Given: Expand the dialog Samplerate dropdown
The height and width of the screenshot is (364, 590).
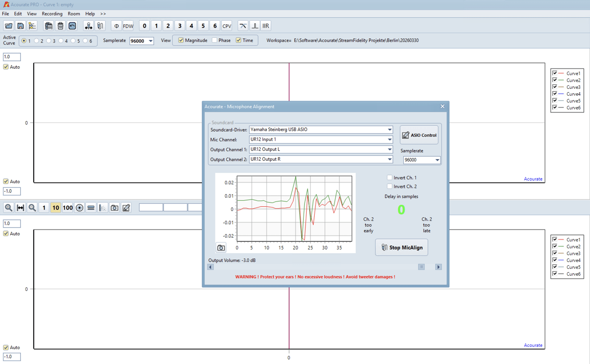Looking at the screenshot, I should click(x=437, y=160).
